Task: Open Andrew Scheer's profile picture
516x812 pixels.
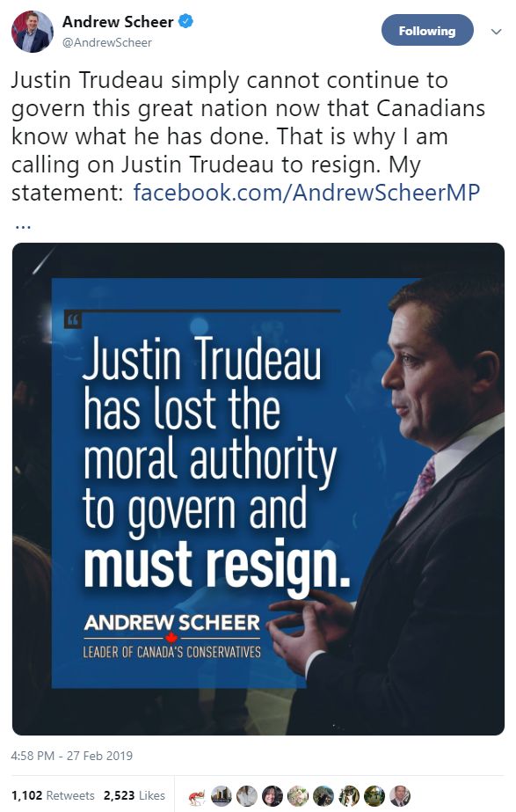Action: click(x=33, y=32)
